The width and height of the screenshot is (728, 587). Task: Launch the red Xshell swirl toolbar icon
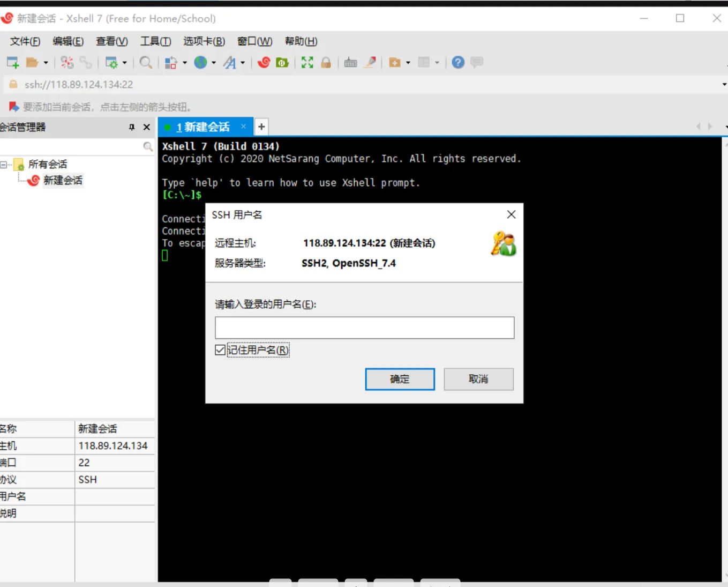[x=264, y=63]
